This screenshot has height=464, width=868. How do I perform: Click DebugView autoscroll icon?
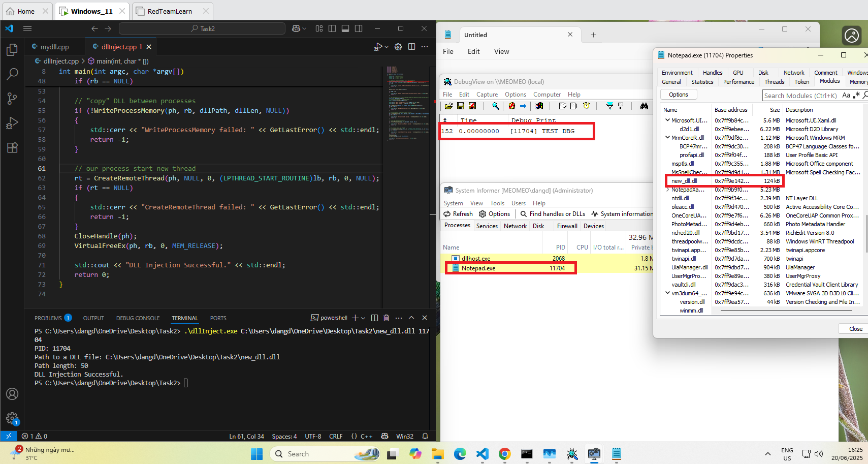(574, 106)
